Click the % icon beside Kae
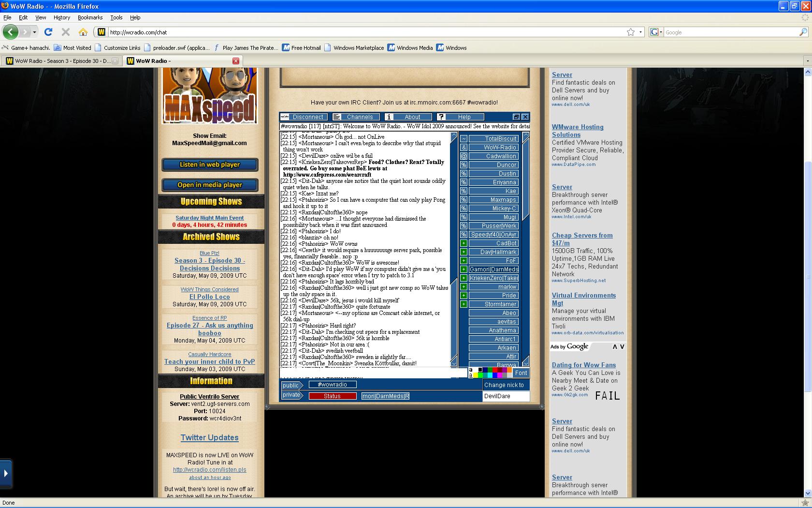 pyautogui.click(x=464, y=191)
